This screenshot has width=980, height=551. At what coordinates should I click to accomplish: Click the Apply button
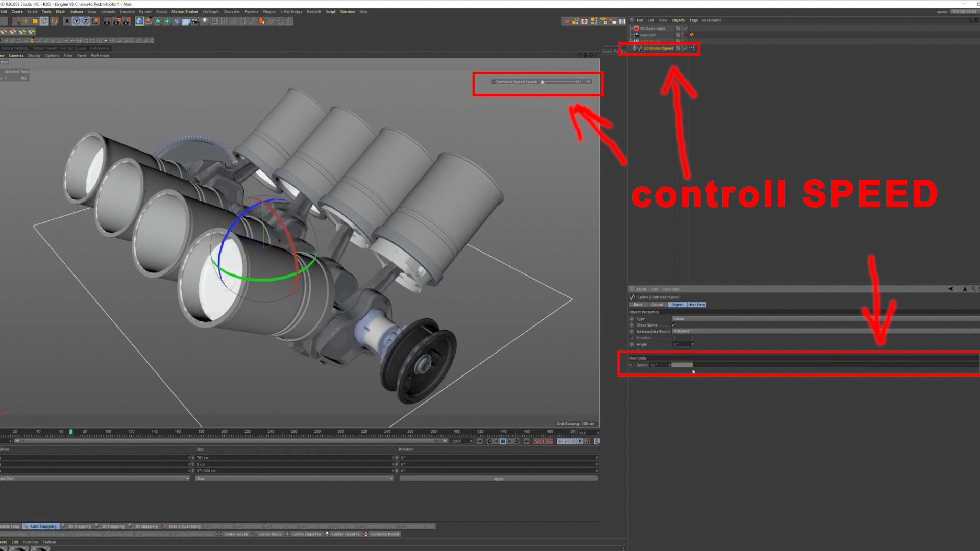point(498,479)
